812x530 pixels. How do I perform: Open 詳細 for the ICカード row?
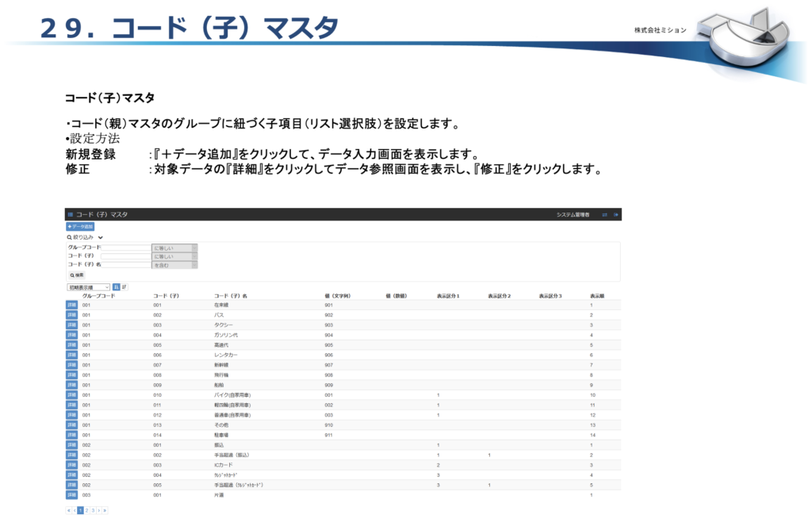click(x=71, y=465)
